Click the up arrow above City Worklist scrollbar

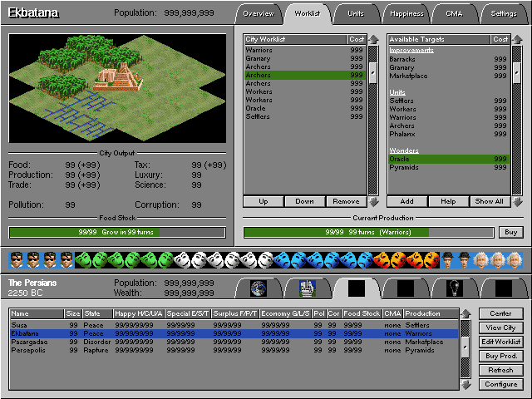(373, 40)
